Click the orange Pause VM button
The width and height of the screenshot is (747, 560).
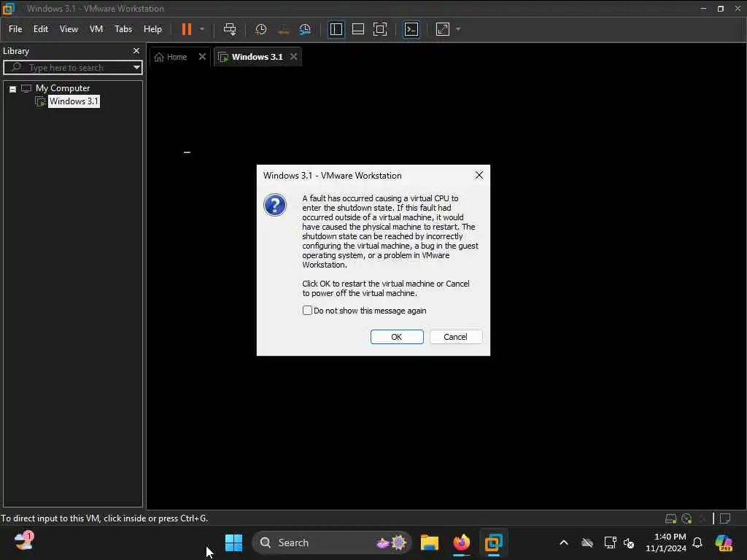(186, 29)
